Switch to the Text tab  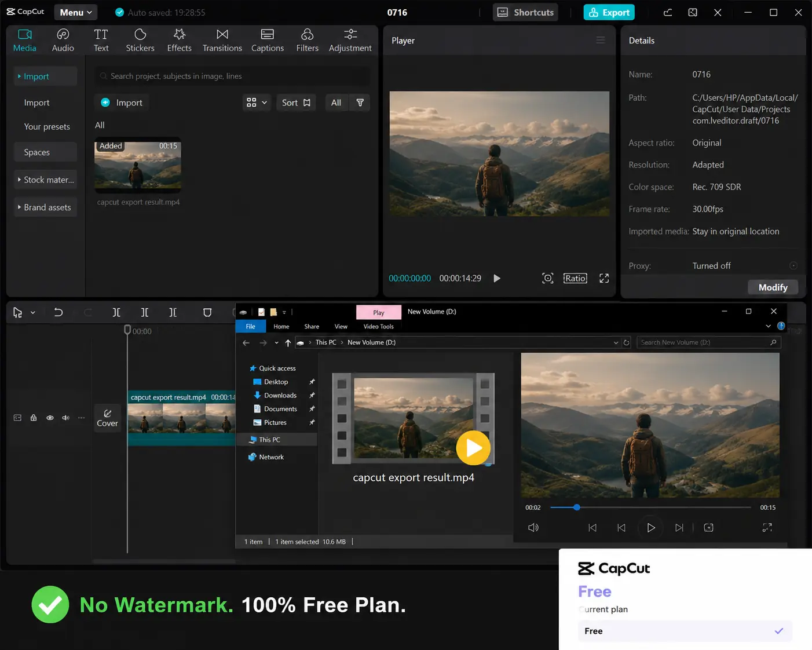[101, 41]
